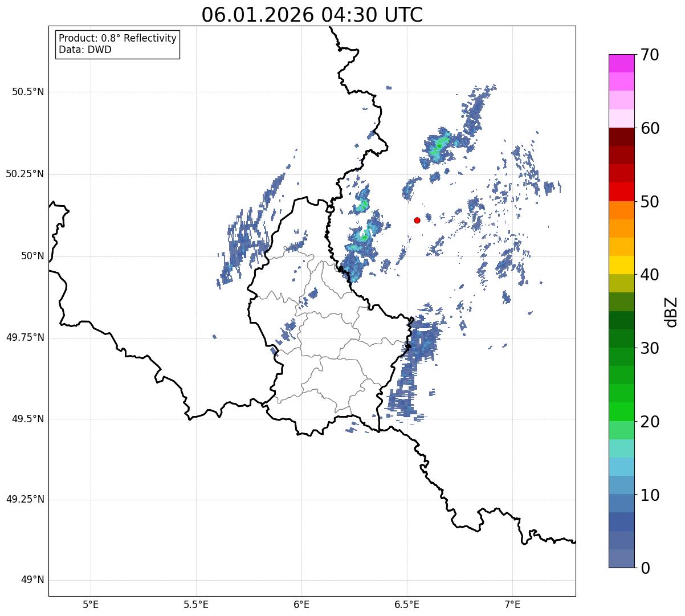Pick the dark maroon swatch below 60
This screenshot has width=685, height=616.
(622, 137)
